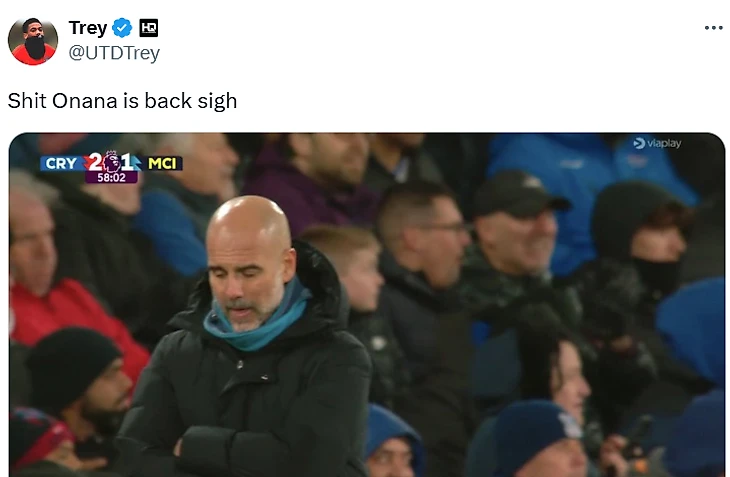Click the Manchester City score number 1
Image resolution: width=730 pixels, height=477 pixels.
pyautogui.click(x=127, y=162)
